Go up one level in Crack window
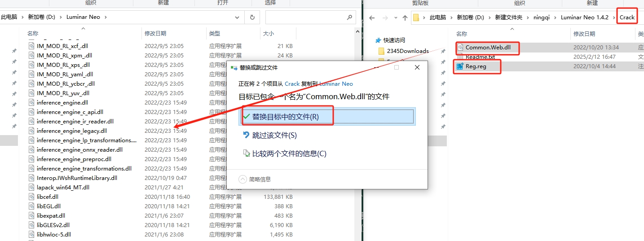This screenshot has height=241, width=644. click(405, 18)
